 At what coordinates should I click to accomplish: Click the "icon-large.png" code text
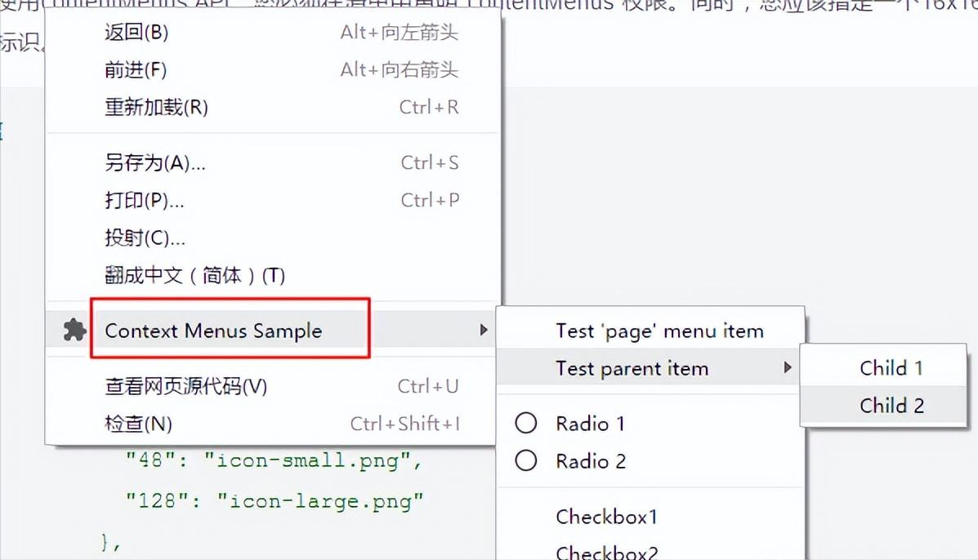click(320, 501)
